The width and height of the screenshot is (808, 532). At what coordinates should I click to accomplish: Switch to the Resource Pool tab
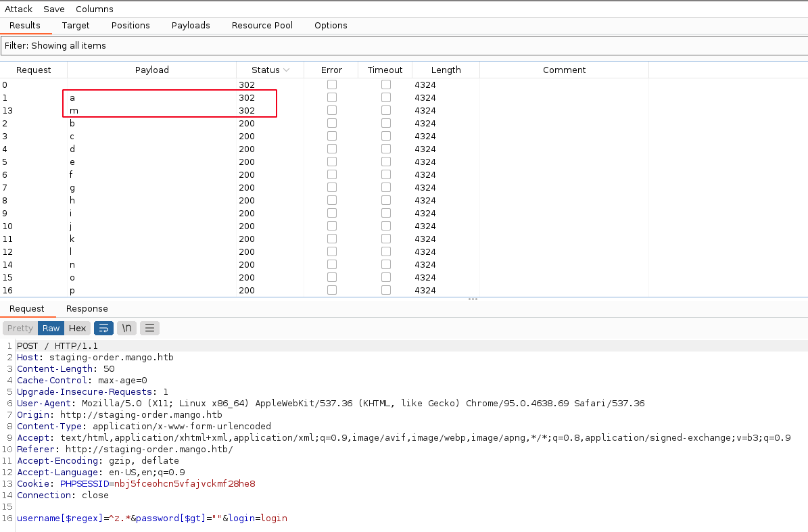pyautogui.click(x=262, y=25)
